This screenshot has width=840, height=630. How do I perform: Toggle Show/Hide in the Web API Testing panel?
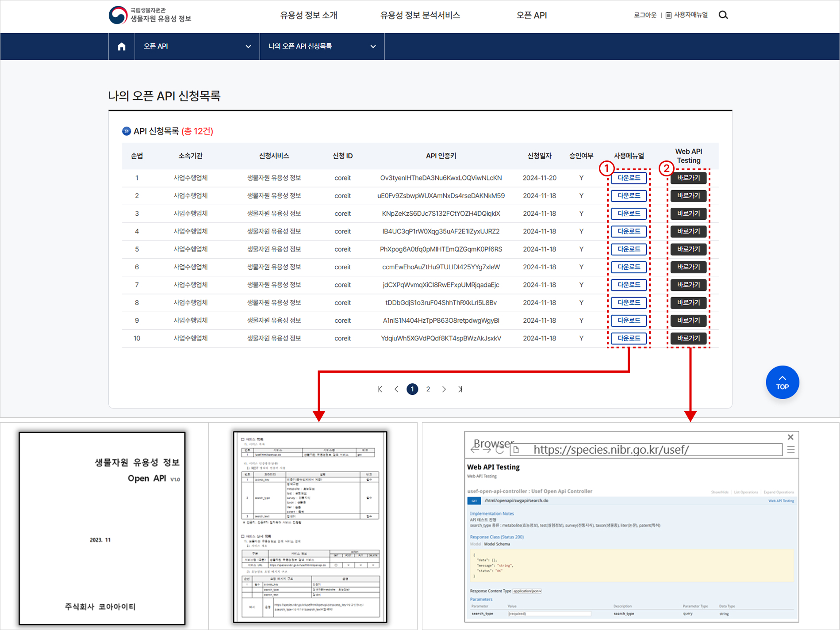tap(720, 492)
